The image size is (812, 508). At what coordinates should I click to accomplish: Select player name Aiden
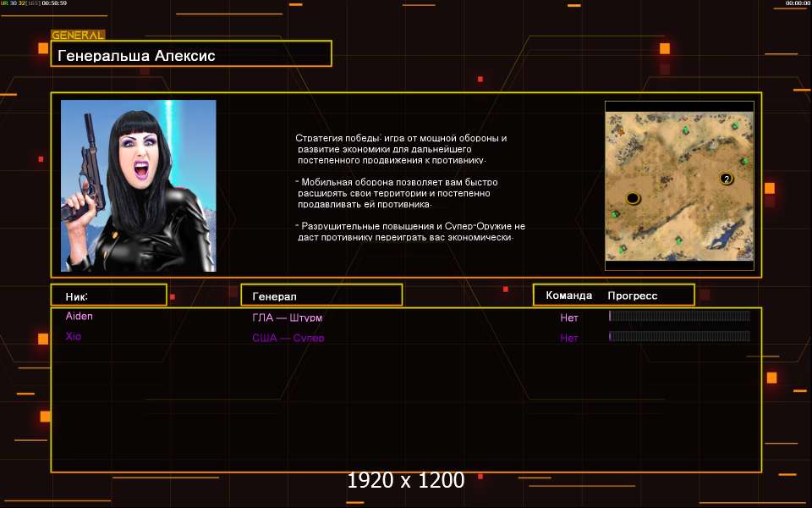tap(80, 316)
